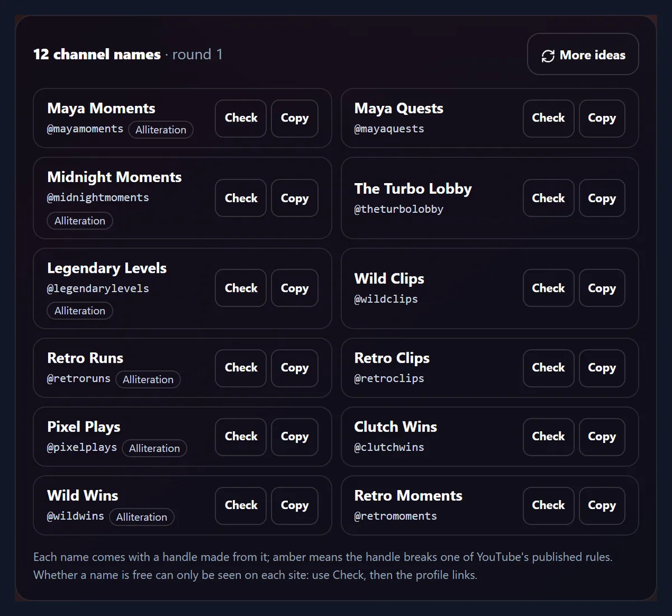Click the Retro Clips title
The height and width of the screenshot is (616, 672).
(x=392, y=358)
